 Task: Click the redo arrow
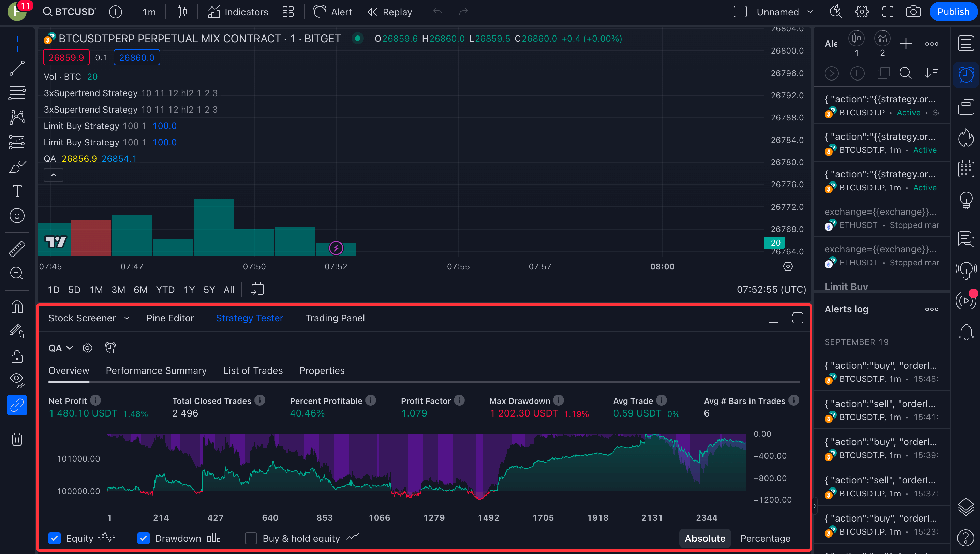pos(463,12)
